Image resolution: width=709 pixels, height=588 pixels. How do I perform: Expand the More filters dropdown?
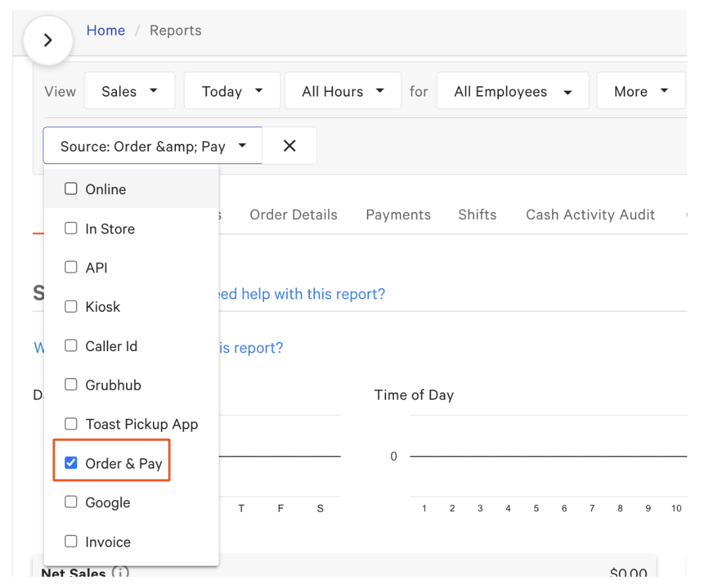(x=641, y=91)
